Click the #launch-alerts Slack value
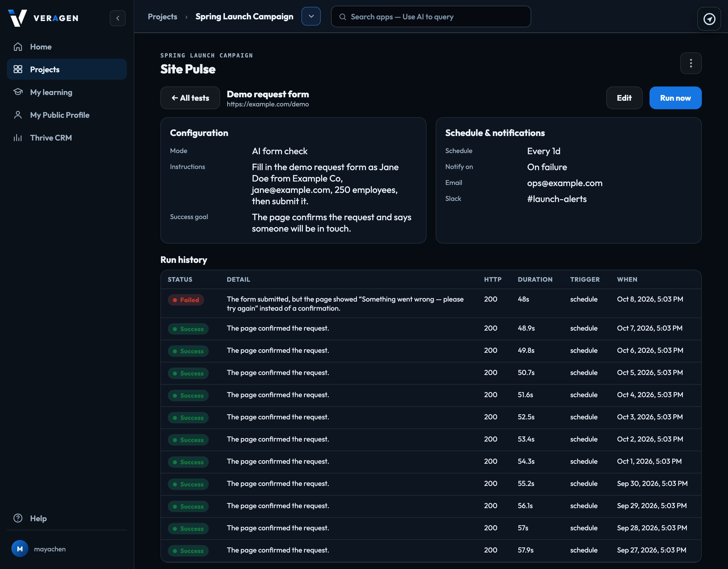This screenshot has width=728, height=569. point(557,199)
